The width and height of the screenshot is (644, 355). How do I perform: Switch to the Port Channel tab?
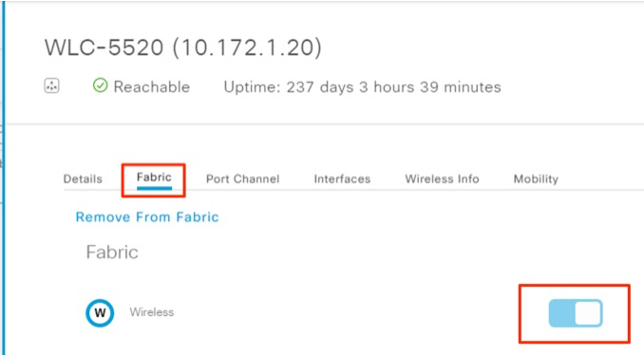pyautogui.click(x=243, y=179)
